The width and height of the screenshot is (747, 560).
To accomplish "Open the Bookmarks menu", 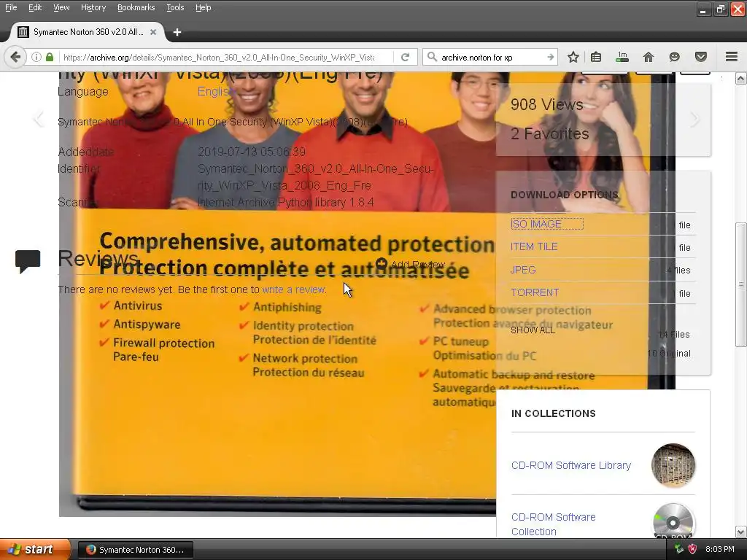I will [x=136, y=7].
